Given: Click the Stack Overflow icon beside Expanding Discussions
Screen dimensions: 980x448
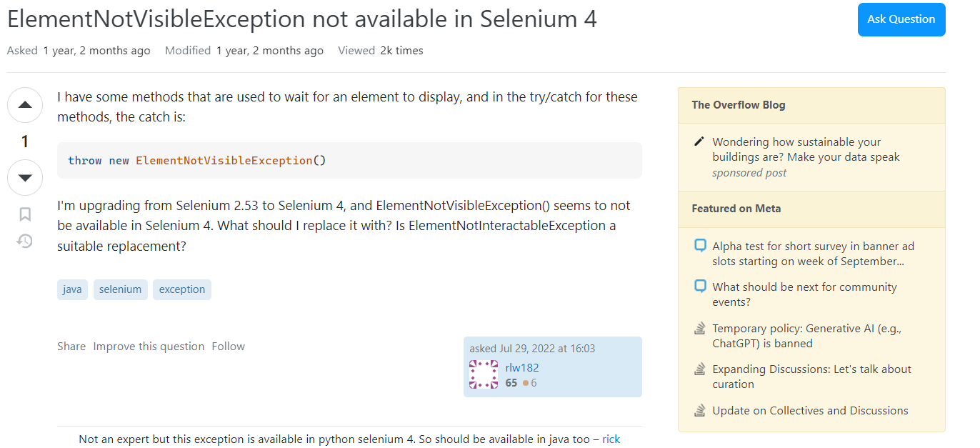Looking at the screenshot, I should [x=700, y=369].
